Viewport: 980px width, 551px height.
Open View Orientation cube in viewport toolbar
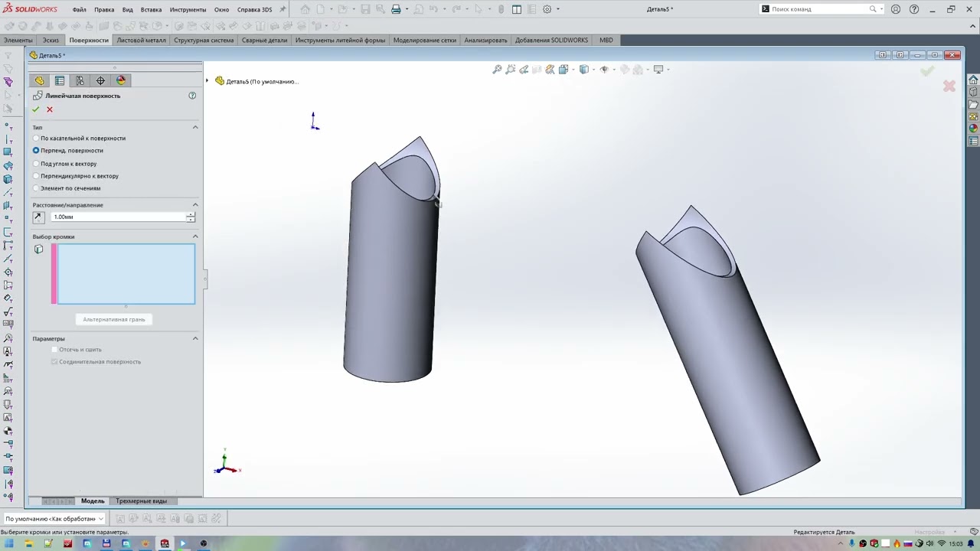564,70
